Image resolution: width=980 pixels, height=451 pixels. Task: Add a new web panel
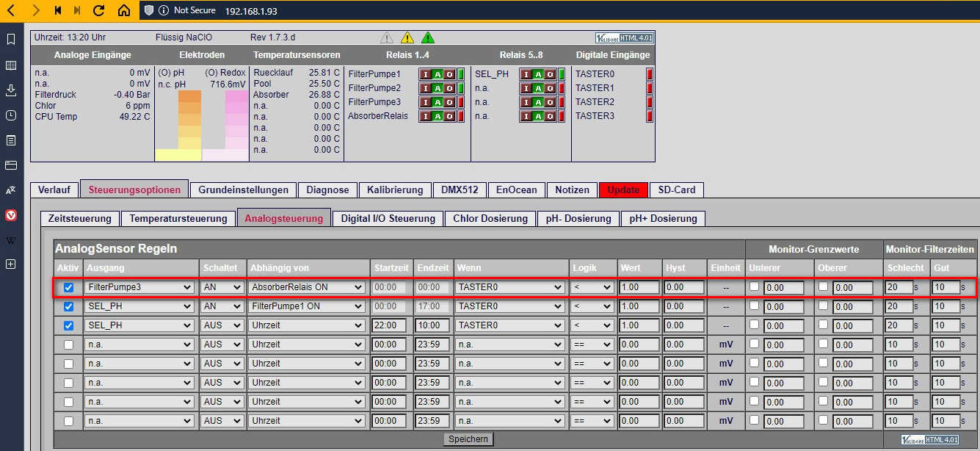[x=11, y=264]
